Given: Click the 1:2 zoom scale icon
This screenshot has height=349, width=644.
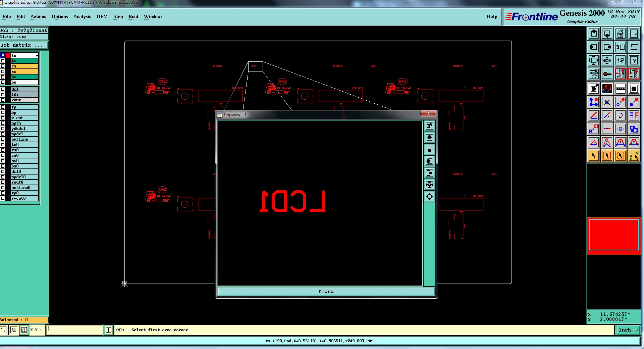Looking at the screenshot, I should (621, 60).
